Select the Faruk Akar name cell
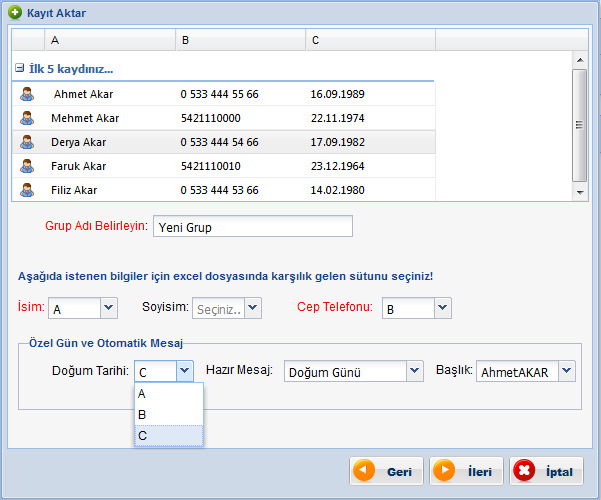This screenshot has height=500, width=601. [x=79, y=166]
